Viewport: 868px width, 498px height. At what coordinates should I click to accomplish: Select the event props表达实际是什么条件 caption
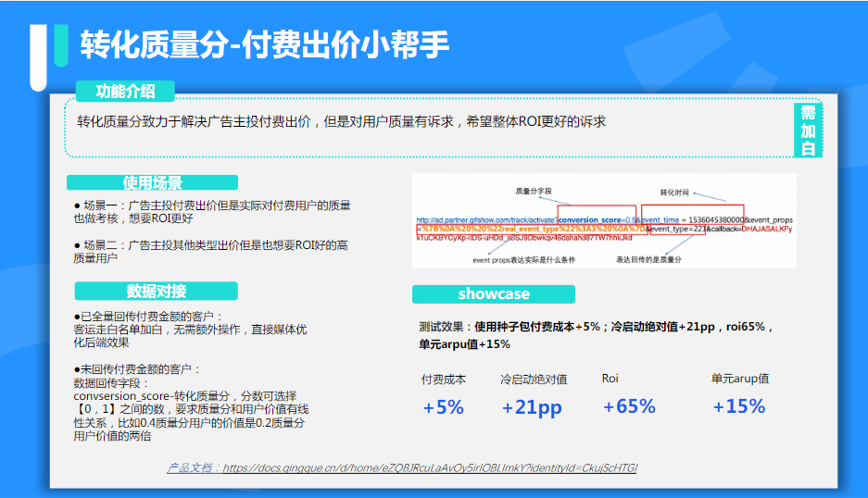tap(523, 260)
